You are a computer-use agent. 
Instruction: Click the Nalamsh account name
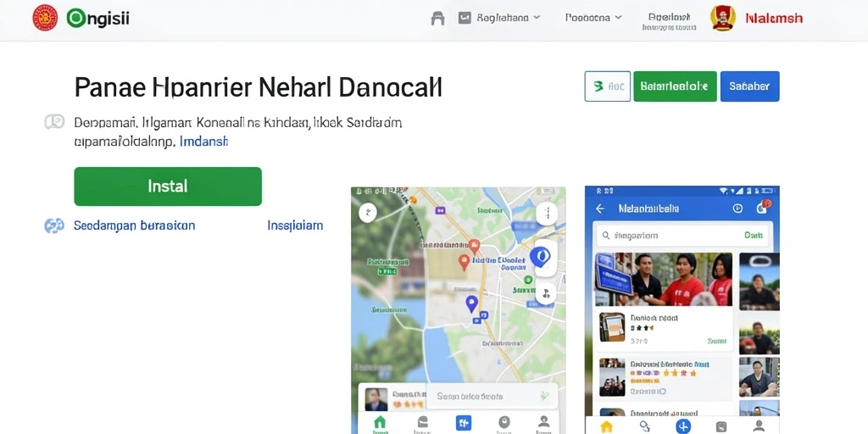774,19
